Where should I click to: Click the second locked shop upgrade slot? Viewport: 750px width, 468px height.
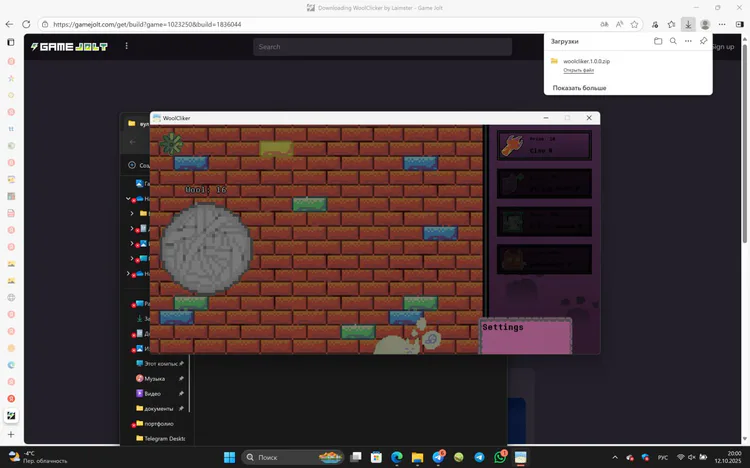pos(544,222)
